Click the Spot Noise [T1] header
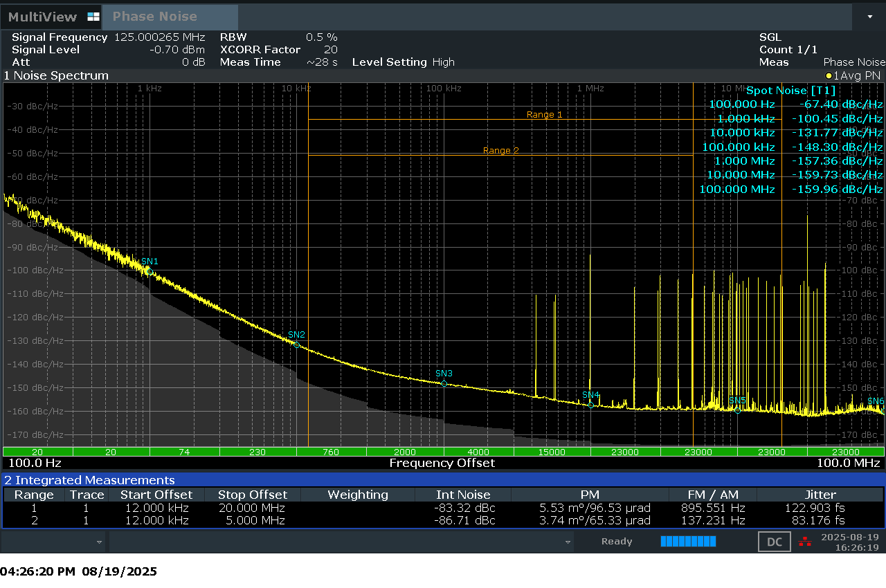Viewport: 886px width, 588px height. coord(790,90)
